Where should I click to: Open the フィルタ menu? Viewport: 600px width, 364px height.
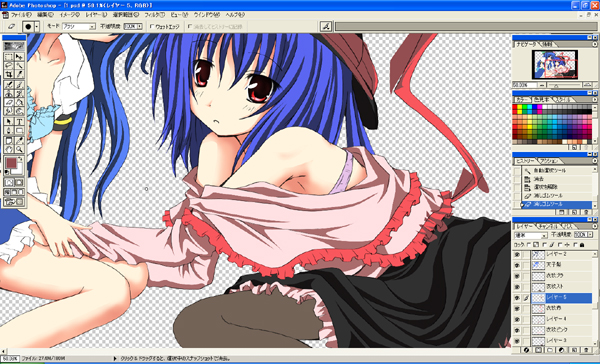click(x=155, y=15)
